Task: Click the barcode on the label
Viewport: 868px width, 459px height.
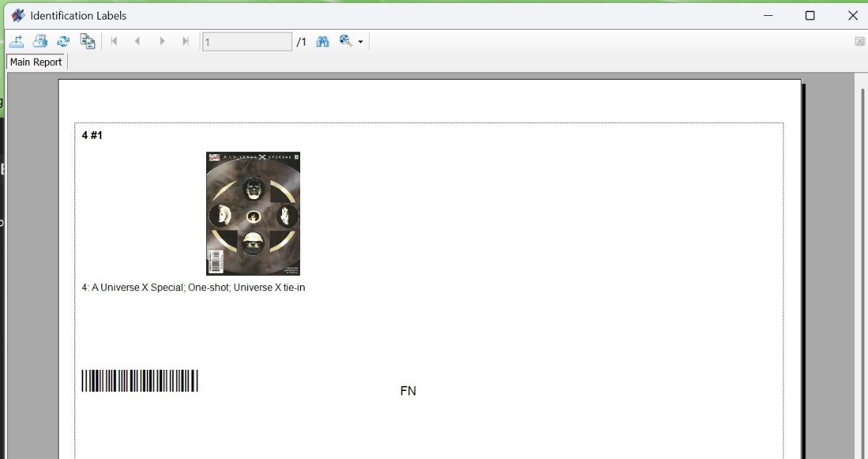Action: 140,381
